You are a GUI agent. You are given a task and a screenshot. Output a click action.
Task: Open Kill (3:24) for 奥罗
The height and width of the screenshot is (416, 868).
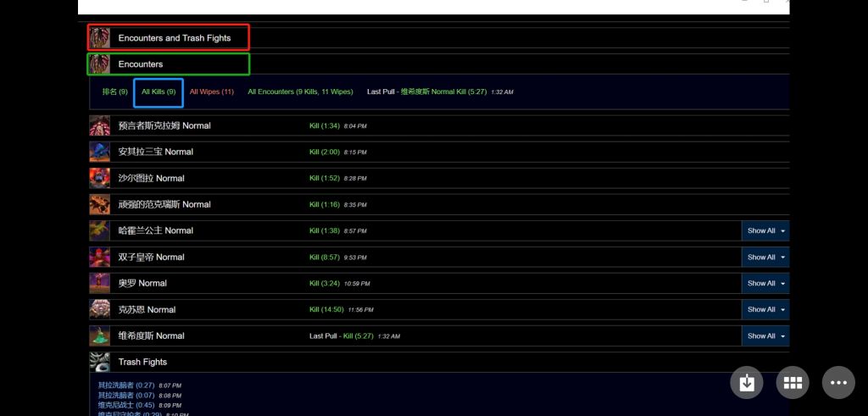coord(325,283)
